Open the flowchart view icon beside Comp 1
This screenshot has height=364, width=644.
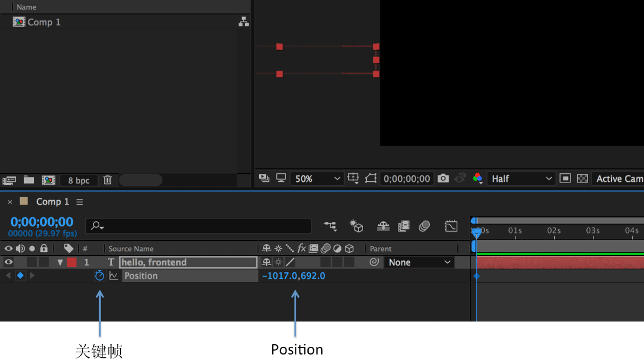click(x=243, y=21)
